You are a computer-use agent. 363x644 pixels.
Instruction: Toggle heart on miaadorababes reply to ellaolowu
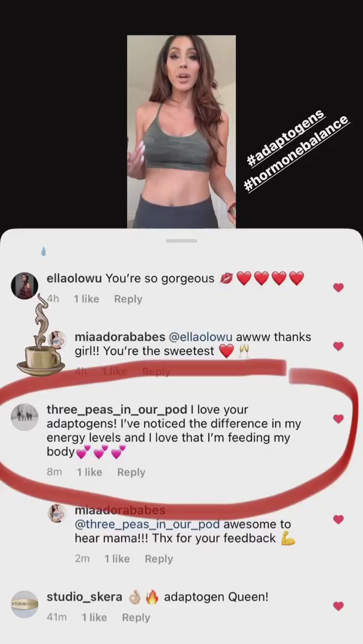tap(338, 346)
